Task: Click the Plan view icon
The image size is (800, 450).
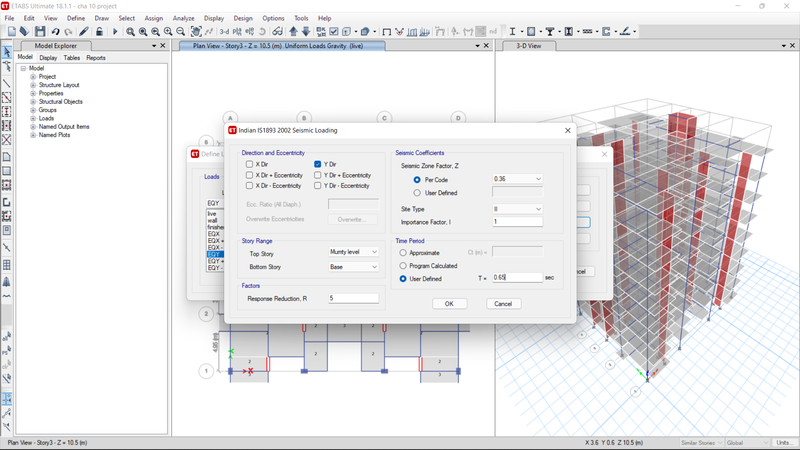Action: click(237, 32)
